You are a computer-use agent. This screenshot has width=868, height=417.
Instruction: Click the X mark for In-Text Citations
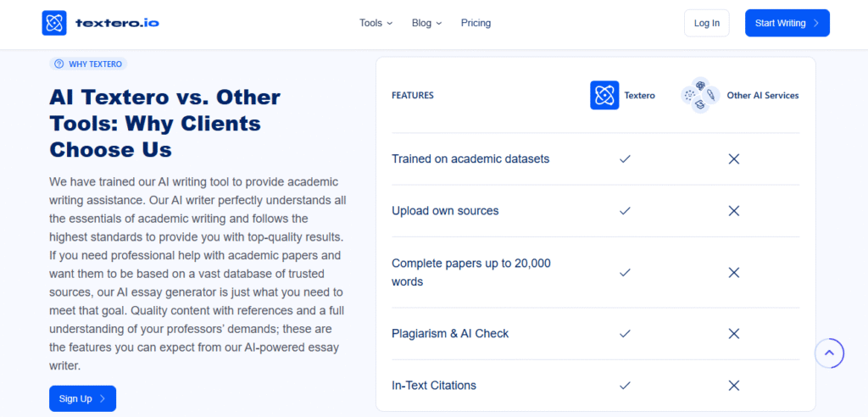(734, 385)
